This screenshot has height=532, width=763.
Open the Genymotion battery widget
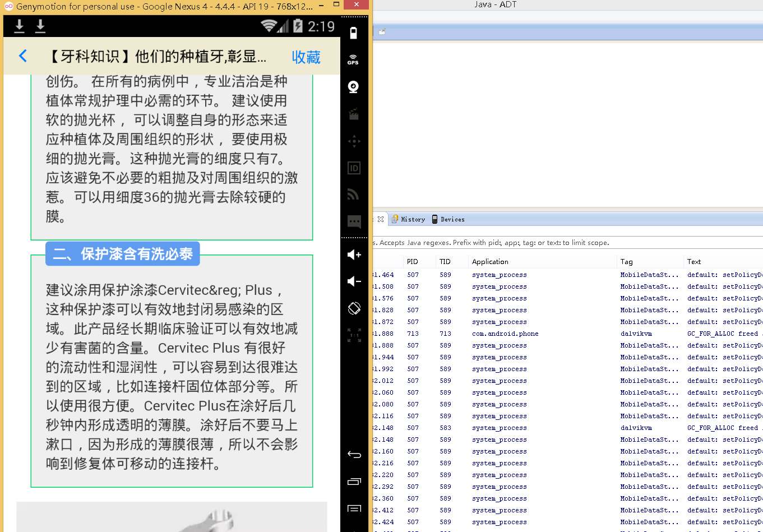(x=353, y=33)
